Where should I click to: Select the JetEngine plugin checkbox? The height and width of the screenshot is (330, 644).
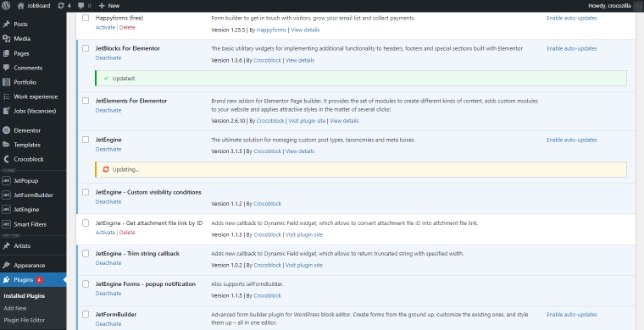[86, 140]
